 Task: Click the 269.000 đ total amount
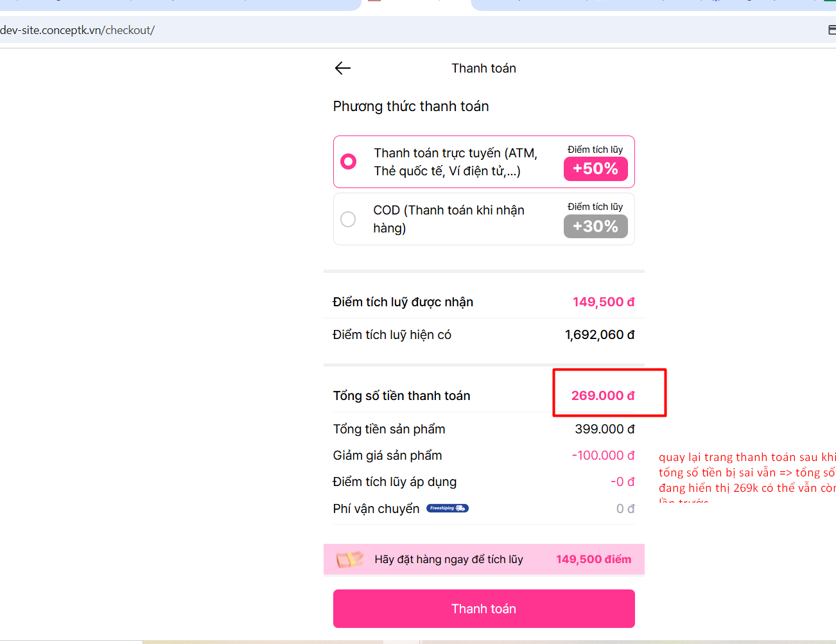(x=602, y=396)
